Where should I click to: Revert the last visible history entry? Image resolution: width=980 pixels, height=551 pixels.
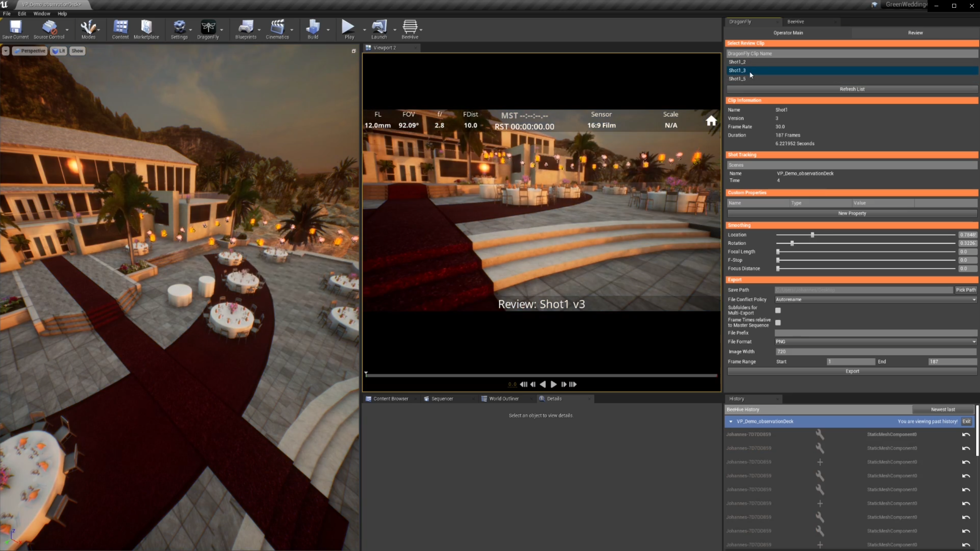(x=966, y=545)
